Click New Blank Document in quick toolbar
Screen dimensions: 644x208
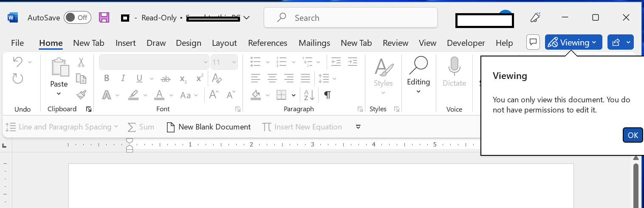(209, 127)
